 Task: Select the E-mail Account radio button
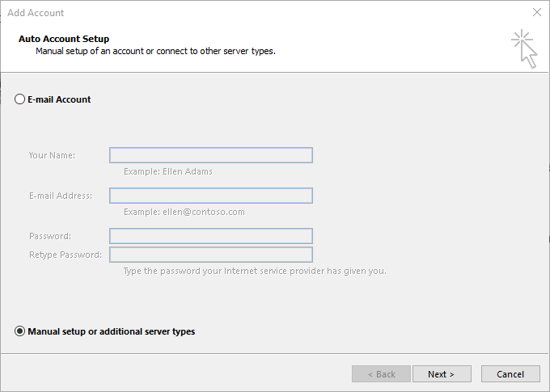coord(20,99)
